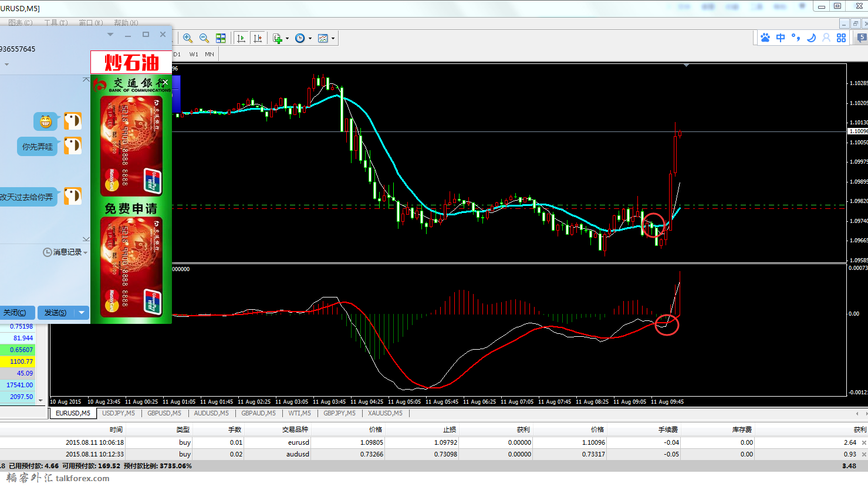Select the 0.65607 quote in market watch
The width and height of the screenshot is (868, 487).
click(x=18, y=350)
